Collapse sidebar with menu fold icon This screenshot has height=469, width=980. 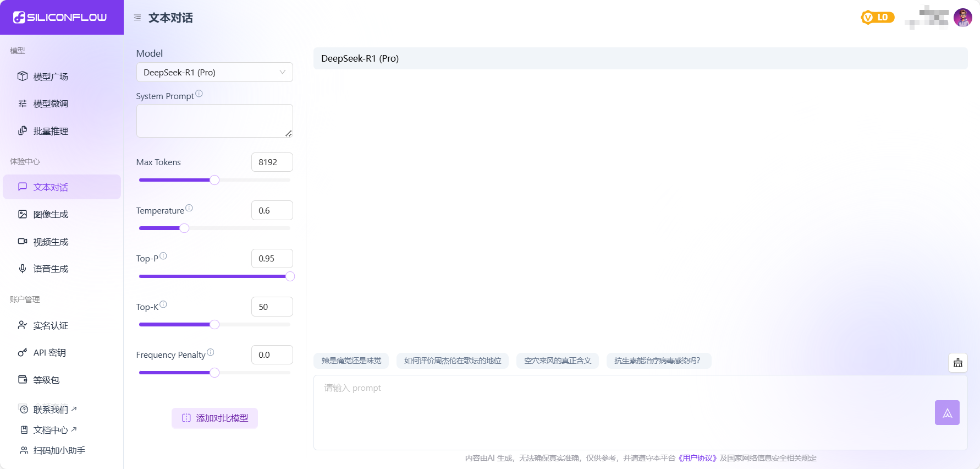[137, 18]
